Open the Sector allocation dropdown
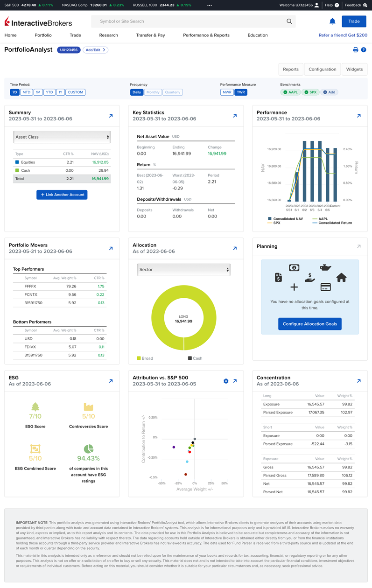Viewport: 372px width, 588px height. 183,270
